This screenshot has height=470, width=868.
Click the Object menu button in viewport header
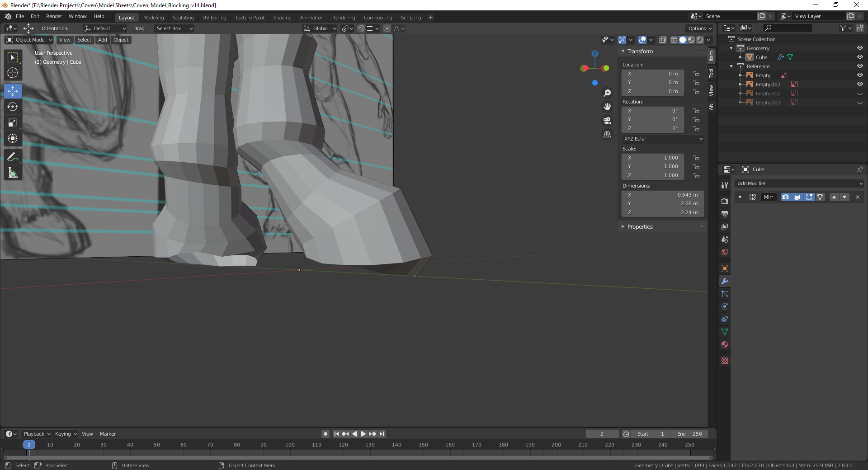click(121, 40)
